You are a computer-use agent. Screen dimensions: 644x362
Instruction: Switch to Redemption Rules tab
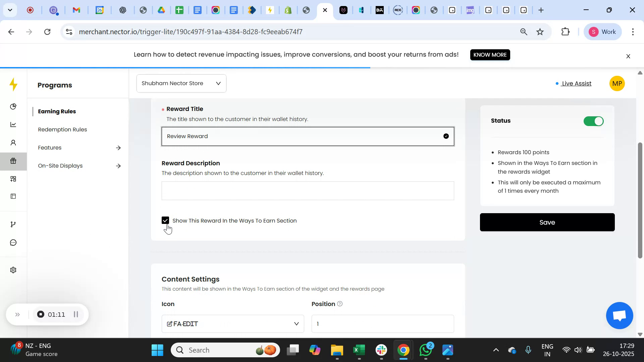(x=62, y=129)
